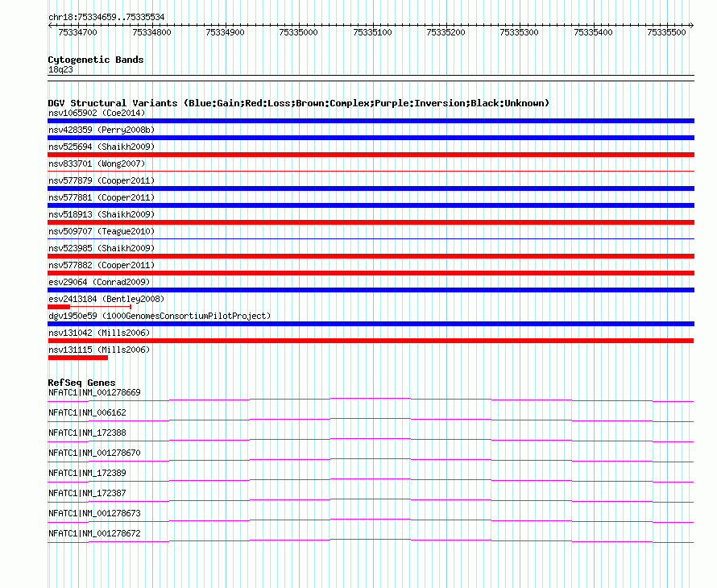The width and height of the screenshot is (717, 588).
Task: Select the thin red line under nsv833701
Action: coord(371,171)
